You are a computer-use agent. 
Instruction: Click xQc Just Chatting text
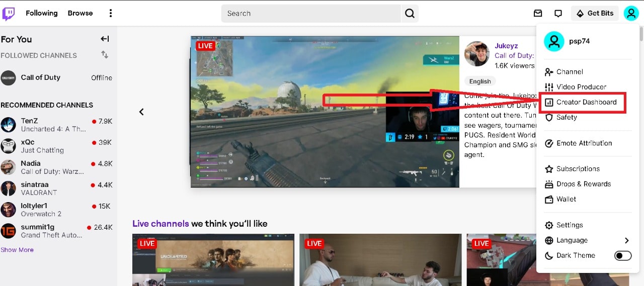(x=42, y=150)
